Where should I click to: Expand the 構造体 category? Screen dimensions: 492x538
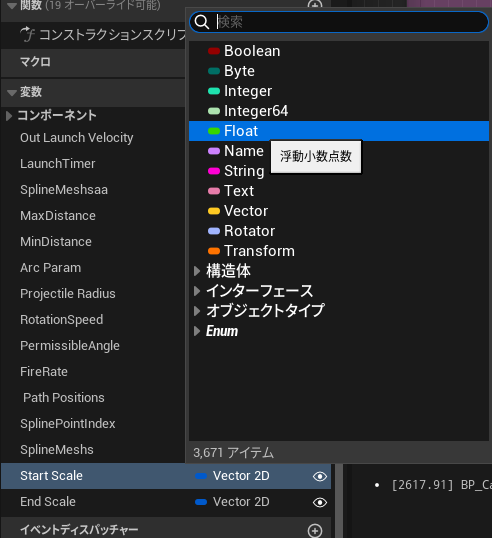(197, 271)
